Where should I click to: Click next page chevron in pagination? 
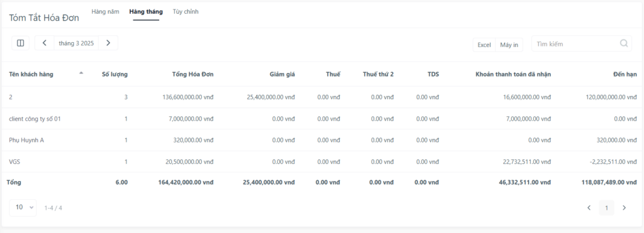[x=625, y=208]
